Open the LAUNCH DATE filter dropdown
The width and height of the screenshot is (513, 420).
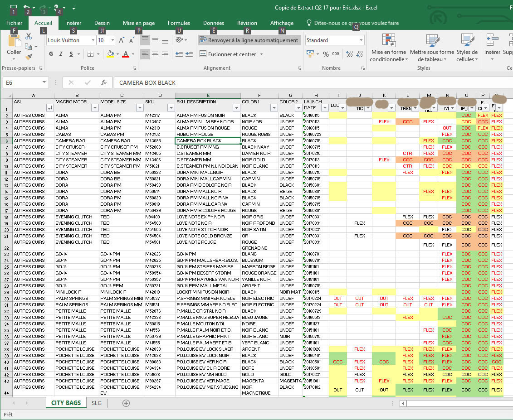point(325,107)
